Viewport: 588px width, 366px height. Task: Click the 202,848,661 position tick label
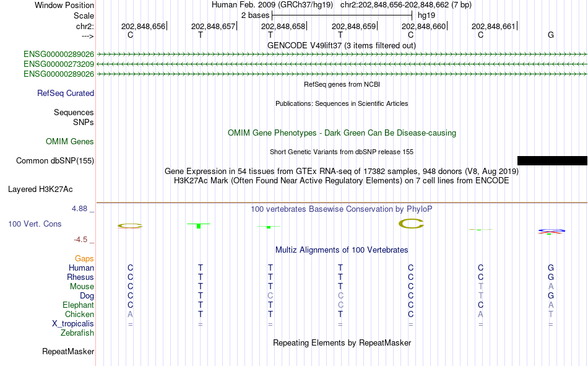point(493,26)
